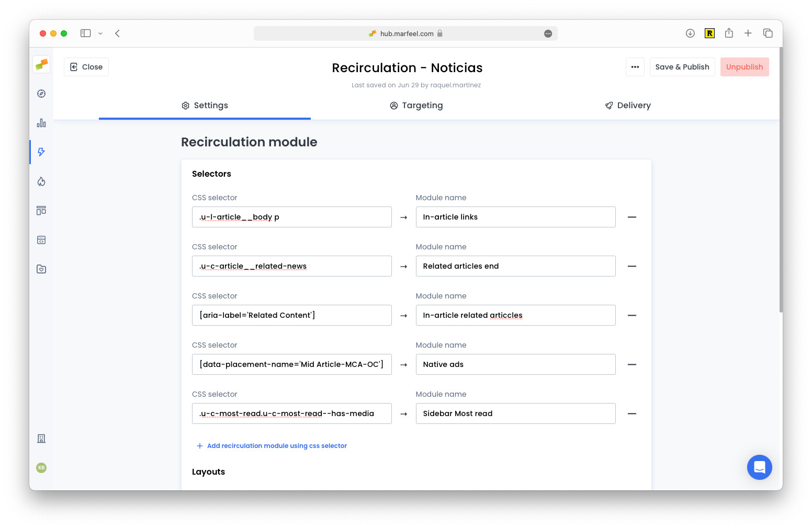
Task: Click the share icon in browser toolbar
Action: [x=729, y=33]
